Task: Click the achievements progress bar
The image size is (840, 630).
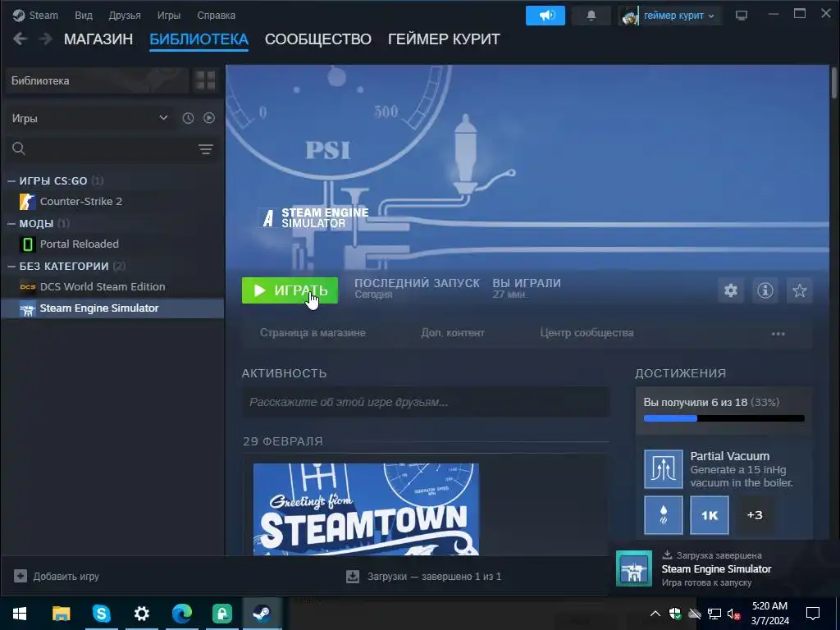Action: pyautogui.click(x=724, y=418)
